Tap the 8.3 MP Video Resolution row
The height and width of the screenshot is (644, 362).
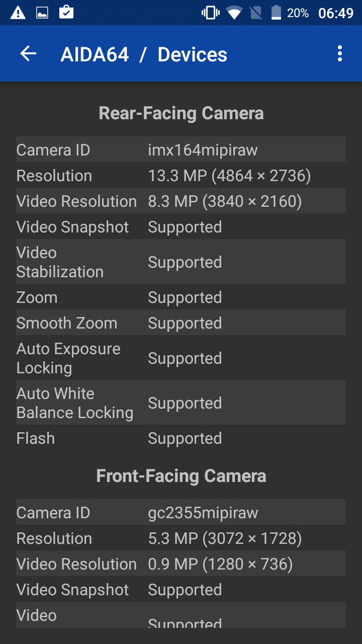(181, 201)
